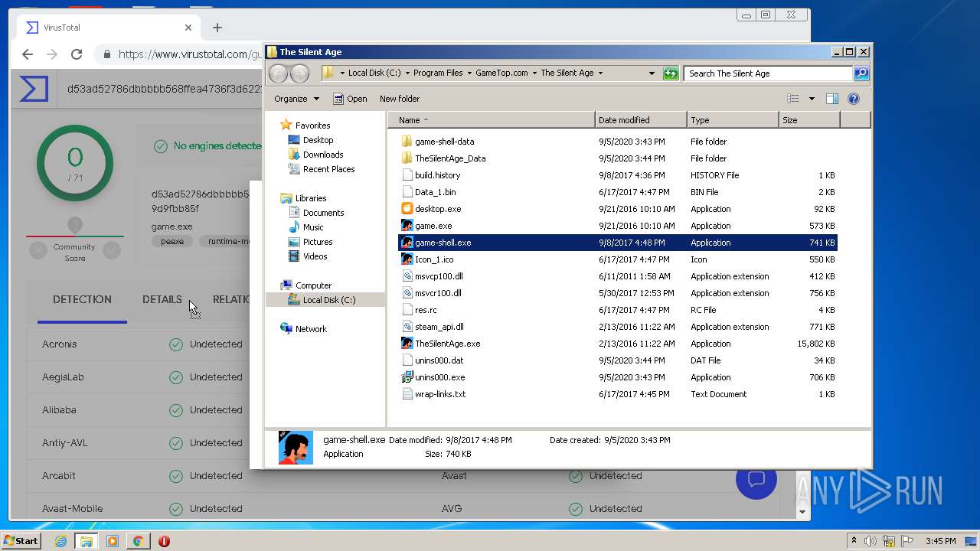
Task: Open Windows Media Player in taskbar
Action: (x=113, y=541)
